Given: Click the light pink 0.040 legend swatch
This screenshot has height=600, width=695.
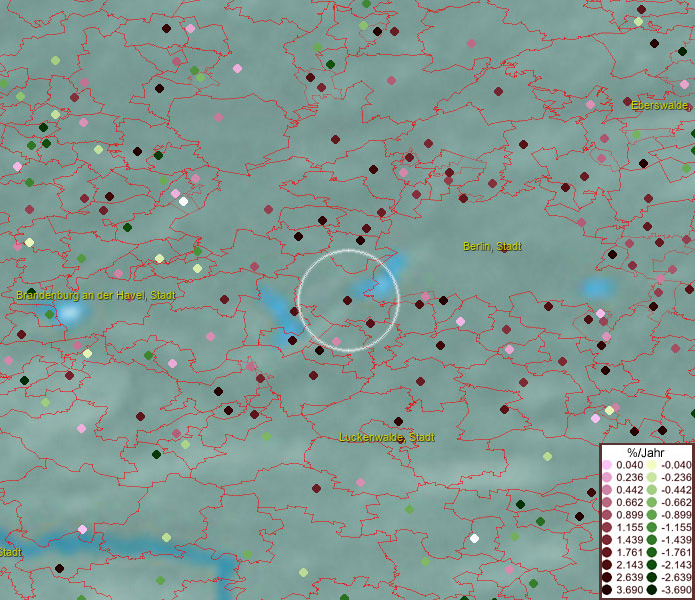Looking at the screenshot, I should coord(607,465).
